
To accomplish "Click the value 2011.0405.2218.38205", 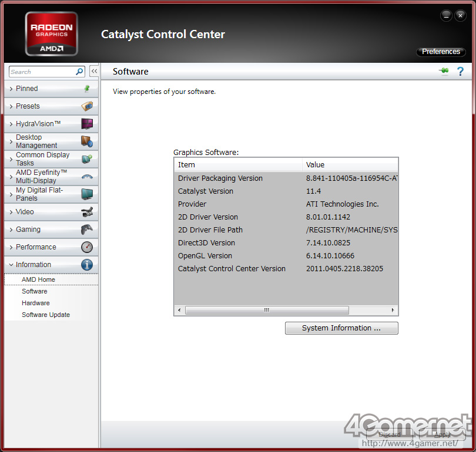I will (x=344, y=269).
